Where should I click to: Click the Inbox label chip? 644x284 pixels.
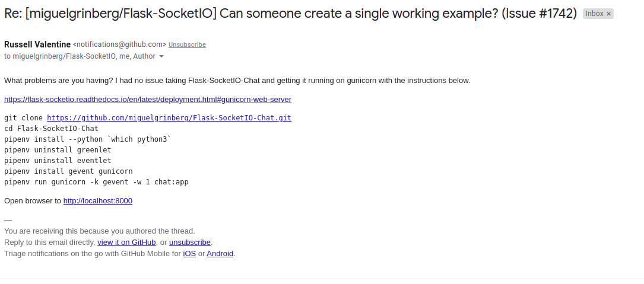[594, 14]
